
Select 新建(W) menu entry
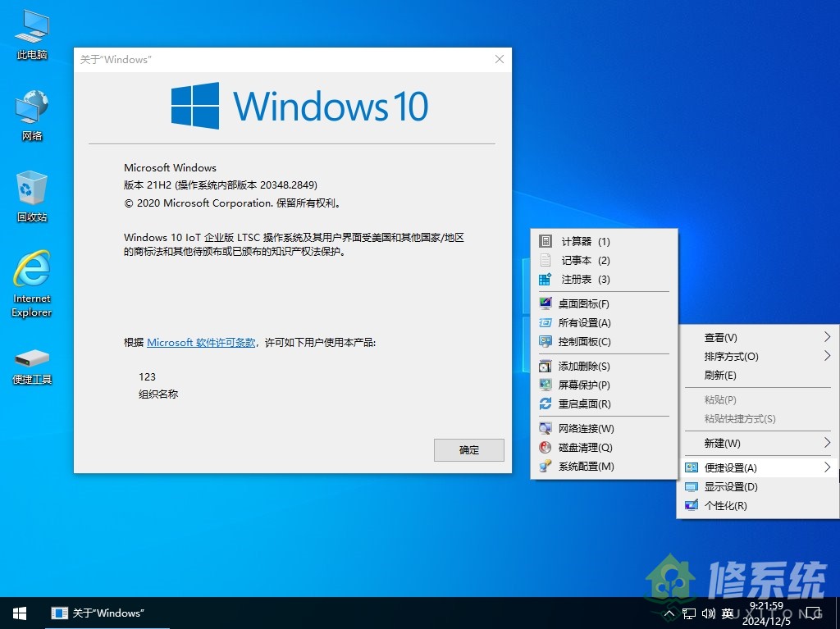click(x=757, y=443)
